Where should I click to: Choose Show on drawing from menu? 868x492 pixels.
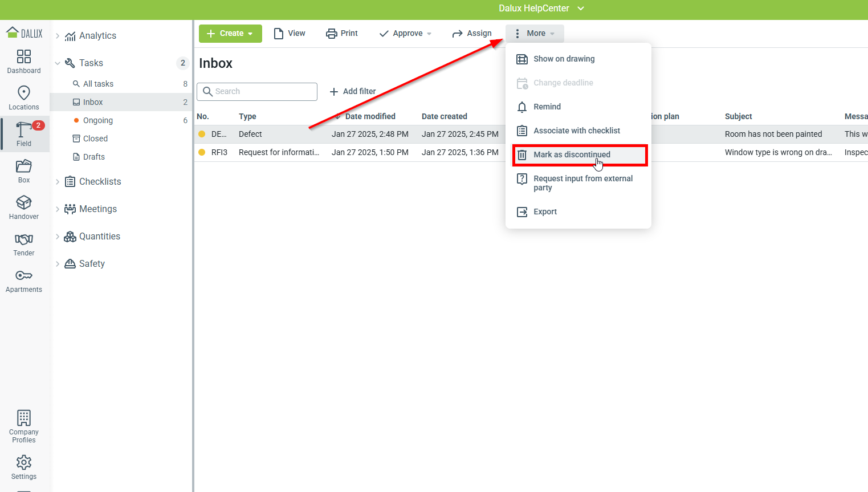coord(564,59)
